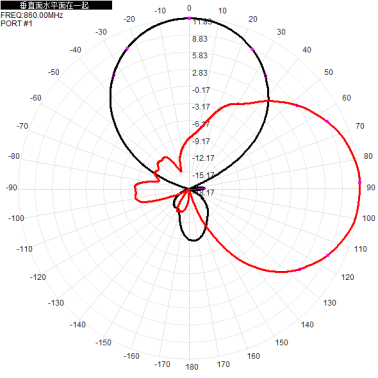378x378 pixels.
Task: Click the "-10" angle label
Action: tap(160, 11)
